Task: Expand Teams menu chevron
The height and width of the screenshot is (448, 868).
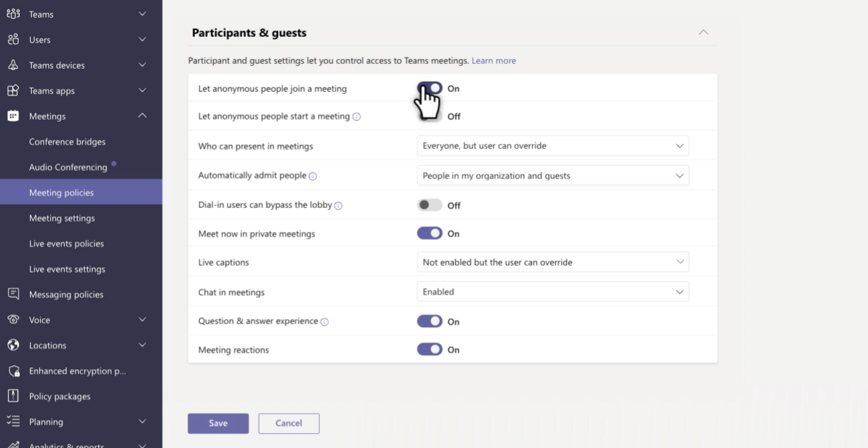Action: coord(142,14)
